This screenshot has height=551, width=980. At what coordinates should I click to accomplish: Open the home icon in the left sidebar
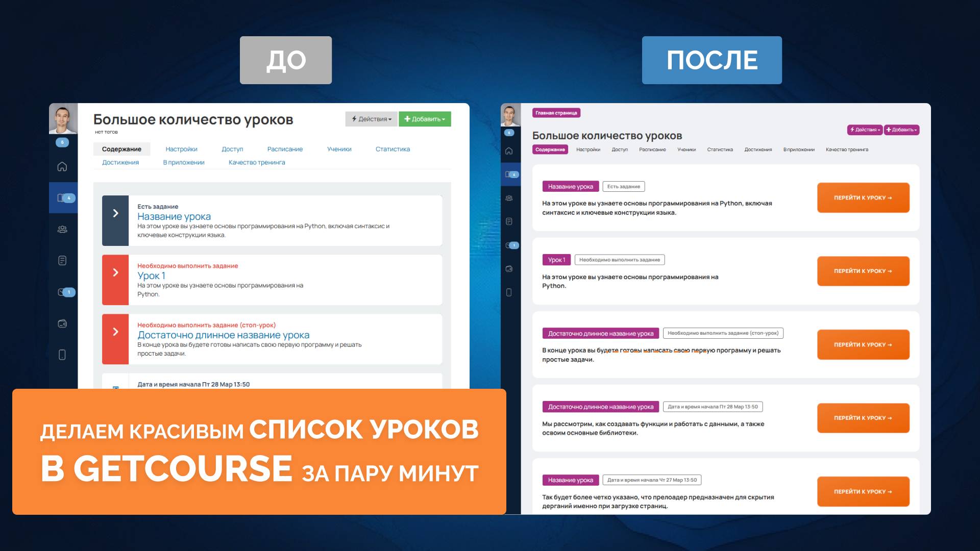[62, 167]
